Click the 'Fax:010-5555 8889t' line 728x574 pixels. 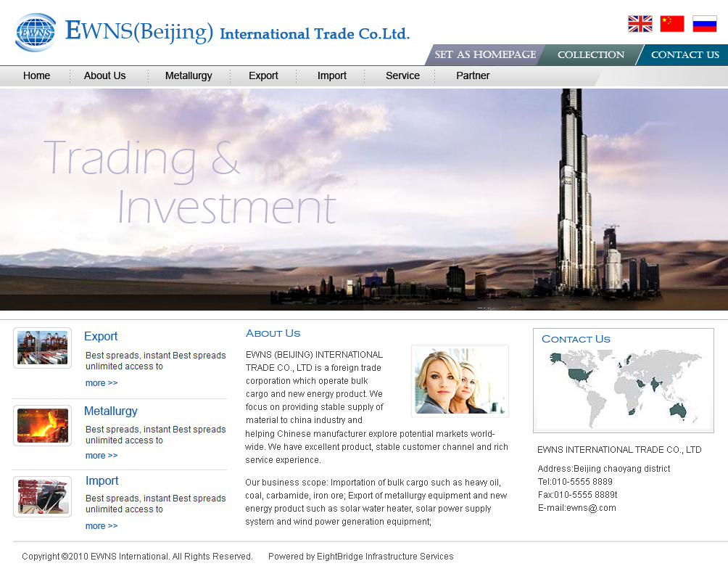tap(578, 494)
